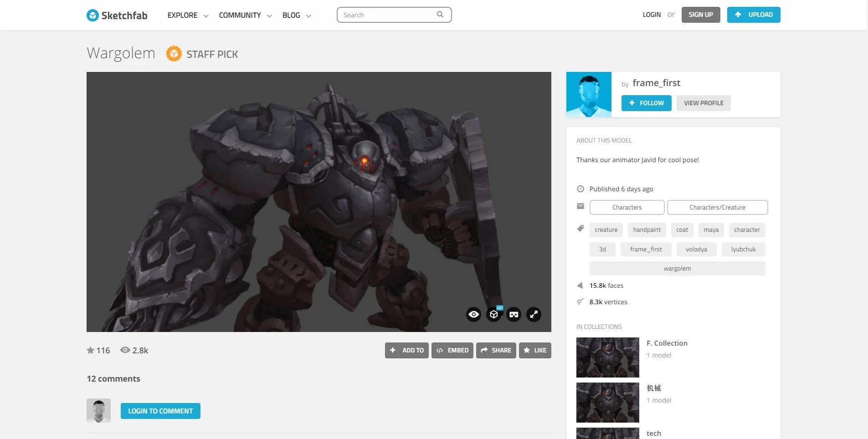Click the commenter avatar beside Login to Comment
Viewport: 868px width, 439px height.
coord(98,411)
